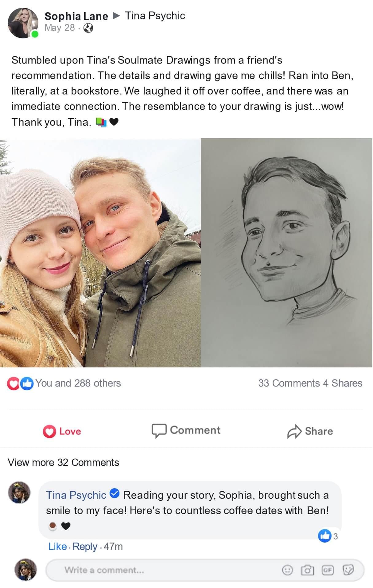This screenshot has width=373, height=588.
Task: Click the verified badge next to Tina Psychic
Action: coord(115,494)
